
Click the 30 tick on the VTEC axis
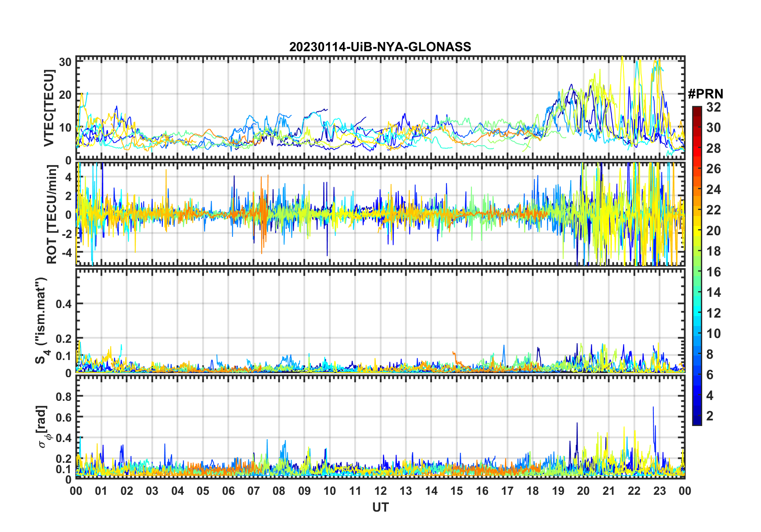tap(65, 62)
